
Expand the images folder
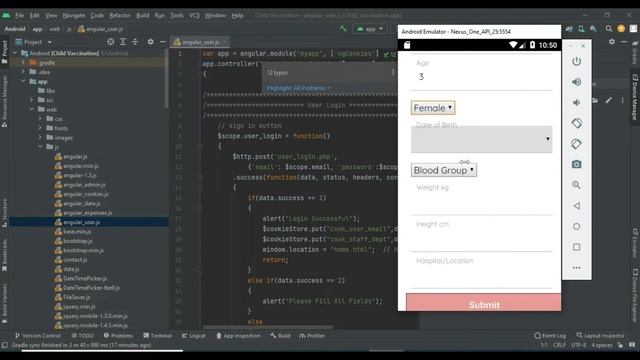point(40,138)
